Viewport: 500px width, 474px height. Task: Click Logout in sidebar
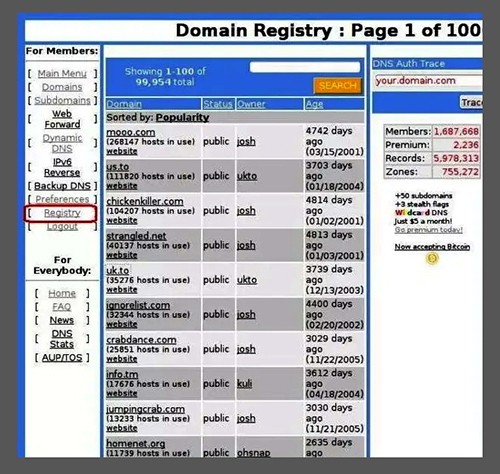coord(62,226)
